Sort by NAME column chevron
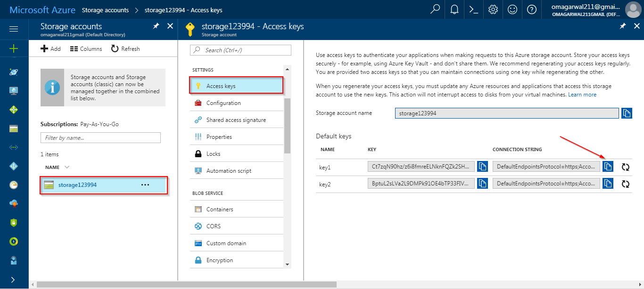Viewport: 644px width, 289px height. (x=66, y=167)
